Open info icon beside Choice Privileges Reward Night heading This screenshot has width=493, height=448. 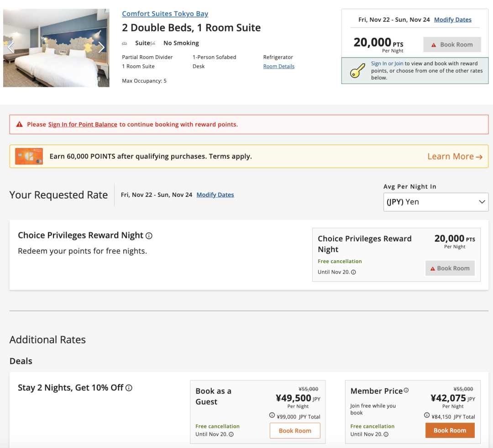(149, 236)
